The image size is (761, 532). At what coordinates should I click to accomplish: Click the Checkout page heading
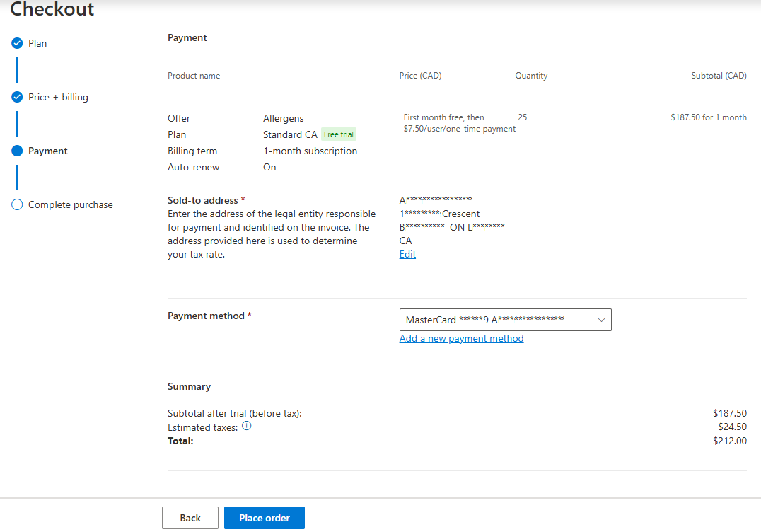click(x=52, y=10)
